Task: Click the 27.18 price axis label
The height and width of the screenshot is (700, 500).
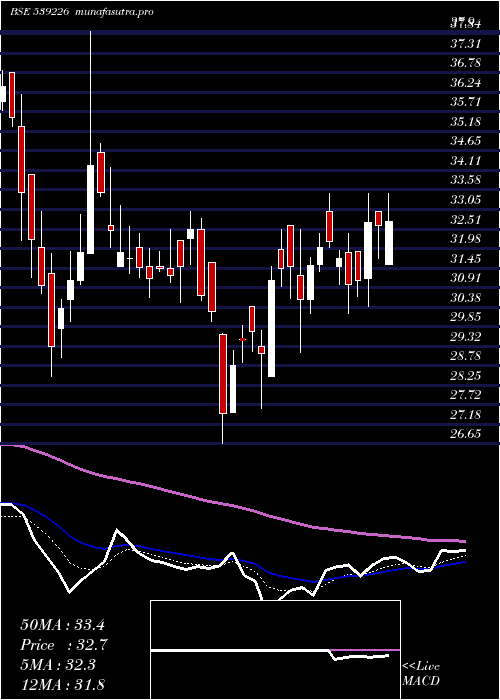Action: pos(466,415)
